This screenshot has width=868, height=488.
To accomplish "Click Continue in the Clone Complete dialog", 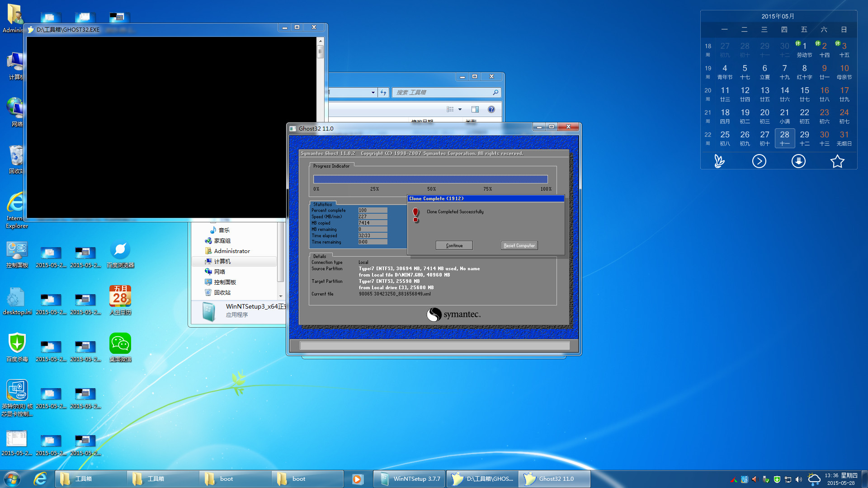I will [454, 245].
